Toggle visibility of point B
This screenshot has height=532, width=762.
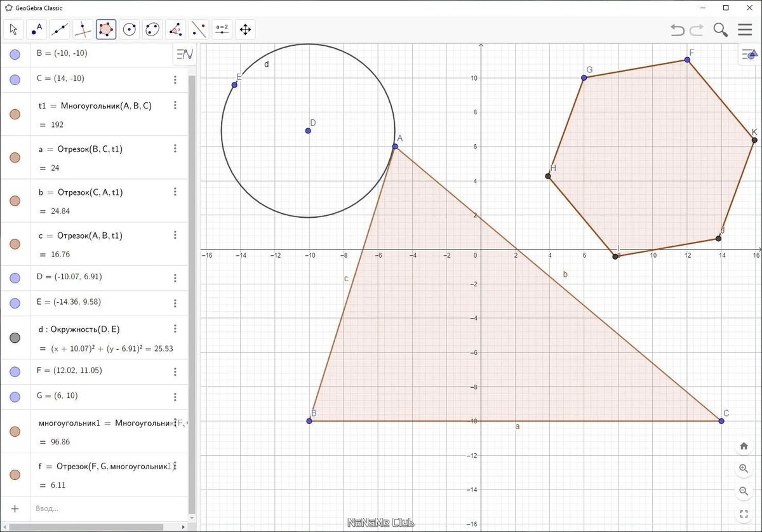15,55
